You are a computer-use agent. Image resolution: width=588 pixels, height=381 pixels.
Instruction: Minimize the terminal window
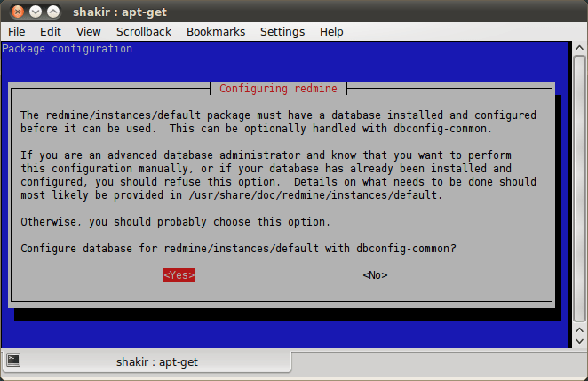coord(36,12)
